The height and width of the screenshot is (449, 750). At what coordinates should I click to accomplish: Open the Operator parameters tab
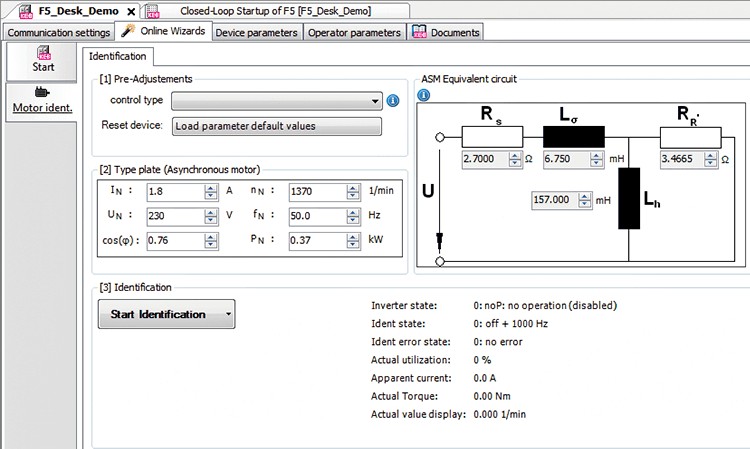click(x=354, y=32)
